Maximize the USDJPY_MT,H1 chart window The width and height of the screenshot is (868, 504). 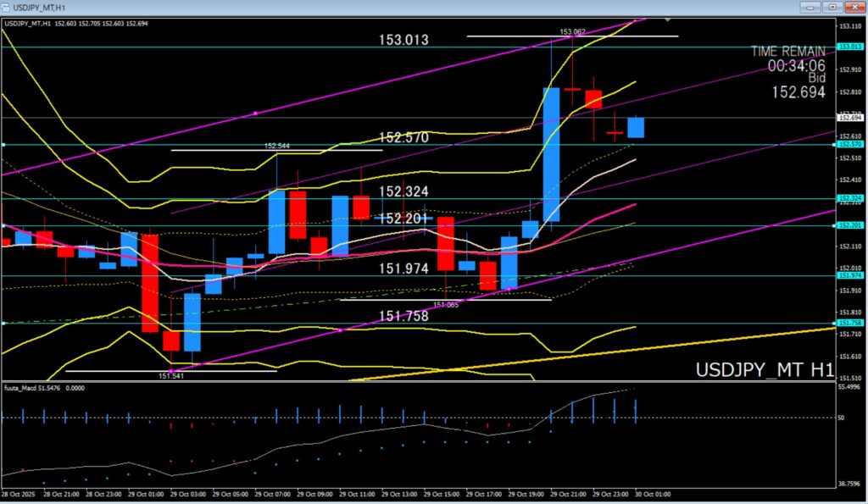[832, 7]
